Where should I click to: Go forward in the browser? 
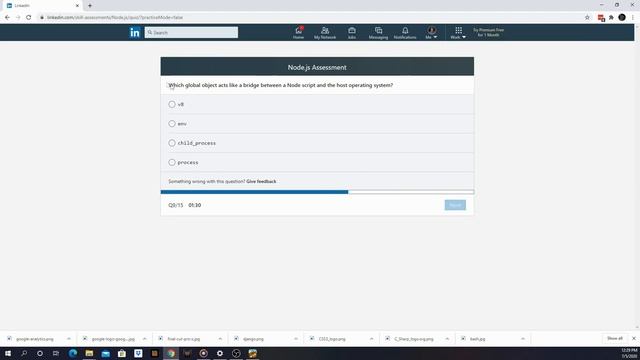click(18, 18)
